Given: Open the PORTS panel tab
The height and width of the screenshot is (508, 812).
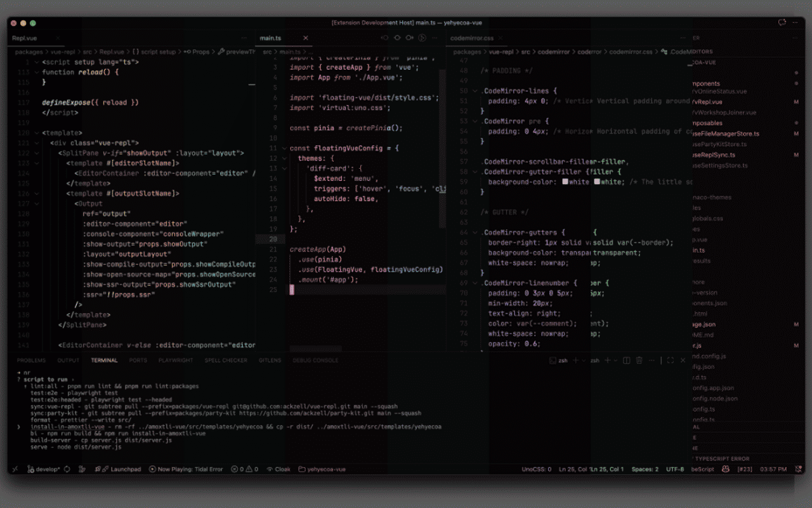Looking at the screenshot, I should [138, 360].
